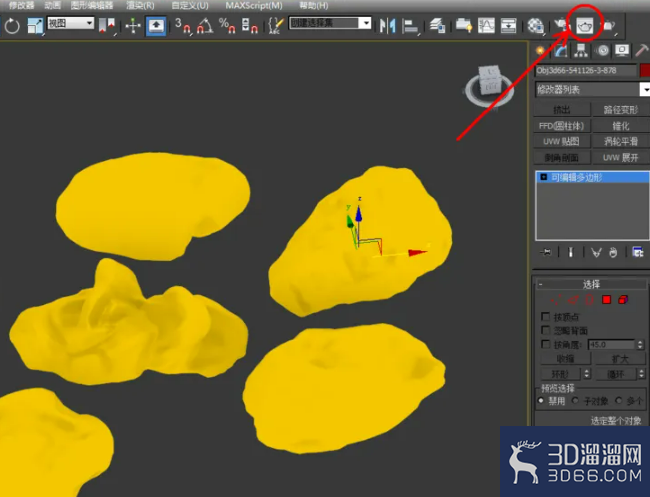Switch to Utilities hammer tab
650x497 pixels.
(x=642, y=50)
